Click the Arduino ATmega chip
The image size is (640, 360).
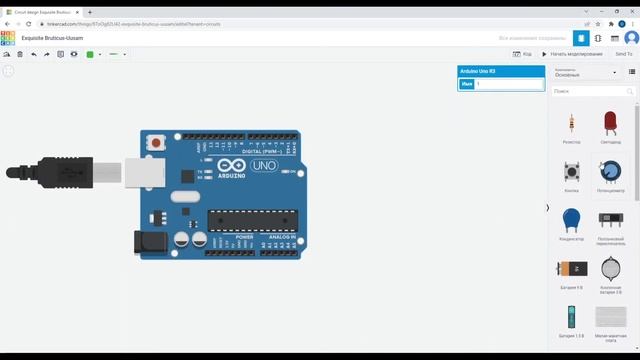pyautogui.click(x=252, y=221)
